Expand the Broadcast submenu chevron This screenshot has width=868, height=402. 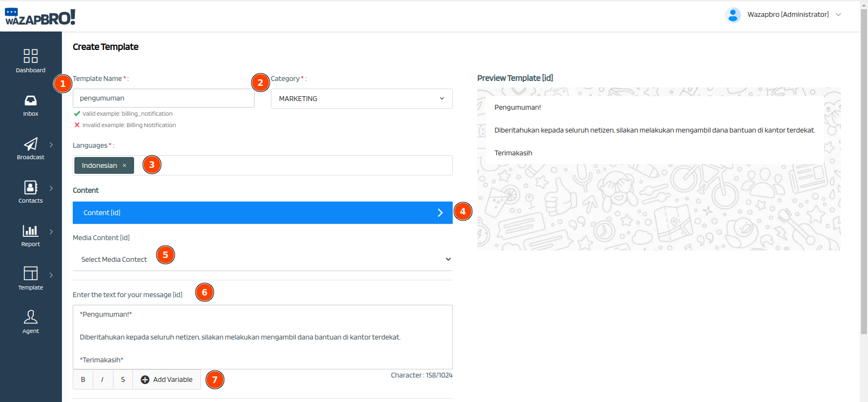click(52, 145)
